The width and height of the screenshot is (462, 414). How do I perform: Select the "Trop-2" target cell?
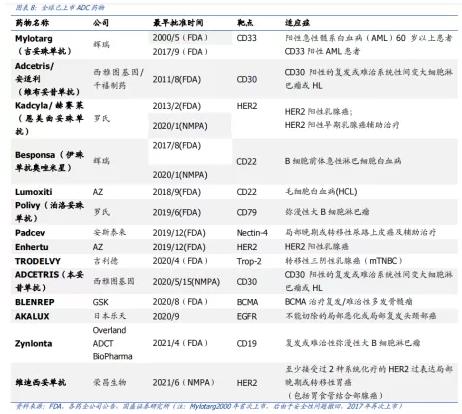[x=249, y=261]
